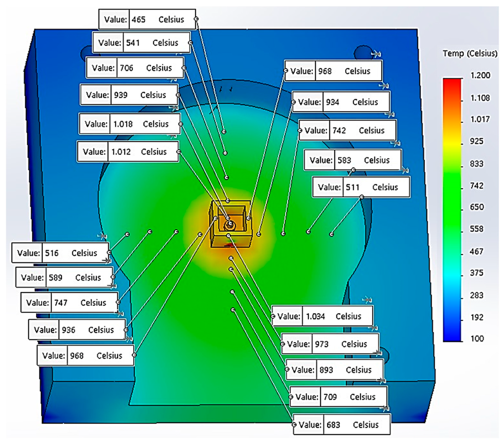Select the 583 Celsius probe callout

(x=352, y=160)
